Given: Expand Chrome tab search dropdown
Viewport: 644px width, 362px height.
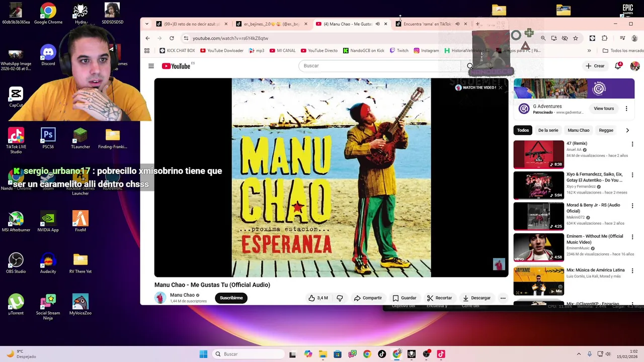Looking at the screenshot, I should point(146,24).
